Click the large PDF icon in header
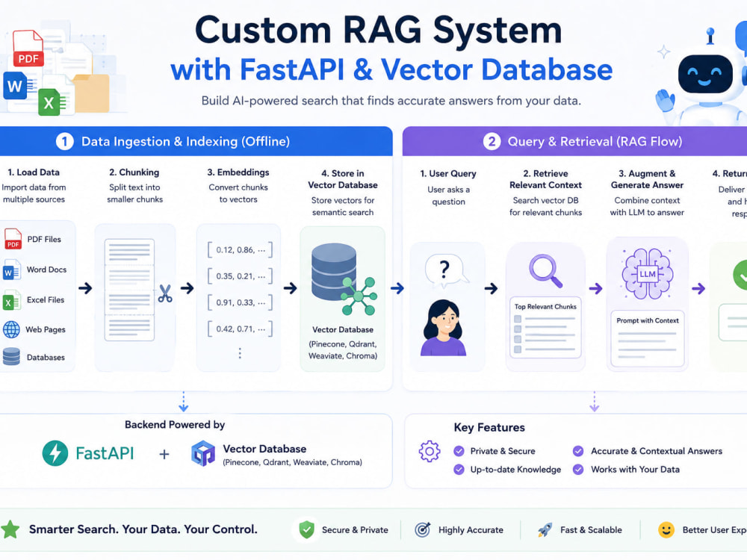This screenshot has height=560, width=747. pos(28,48)
